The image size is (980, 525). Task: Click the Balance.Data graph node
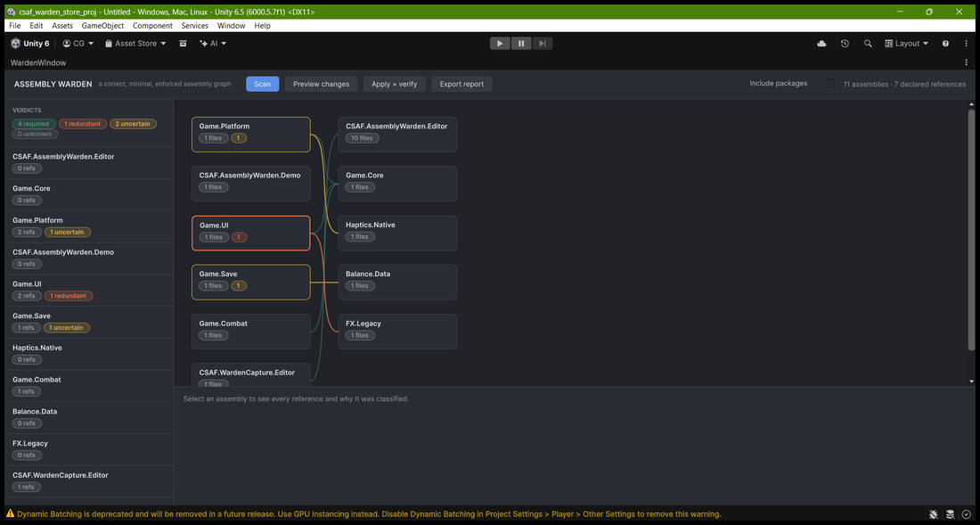coord(397,282)
